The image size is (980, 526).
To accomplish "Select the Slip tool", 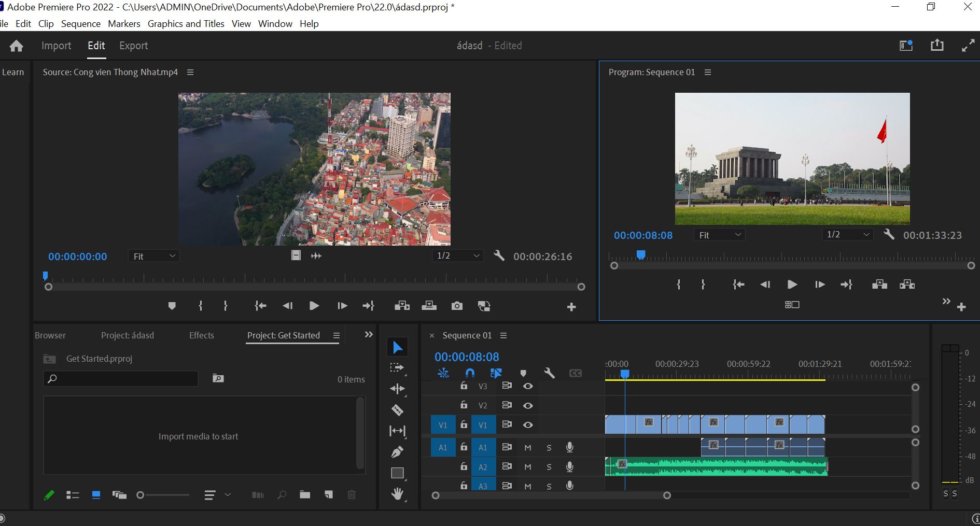I will [x=397, y=431].
